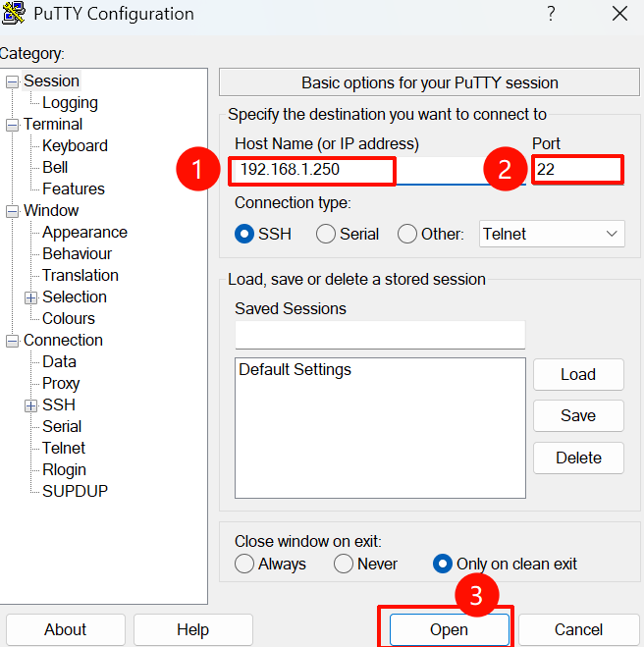The width and height of the screenshot is (644, 647).
Task: Set close window on exit to Never
Action: (x=344, y=564)
